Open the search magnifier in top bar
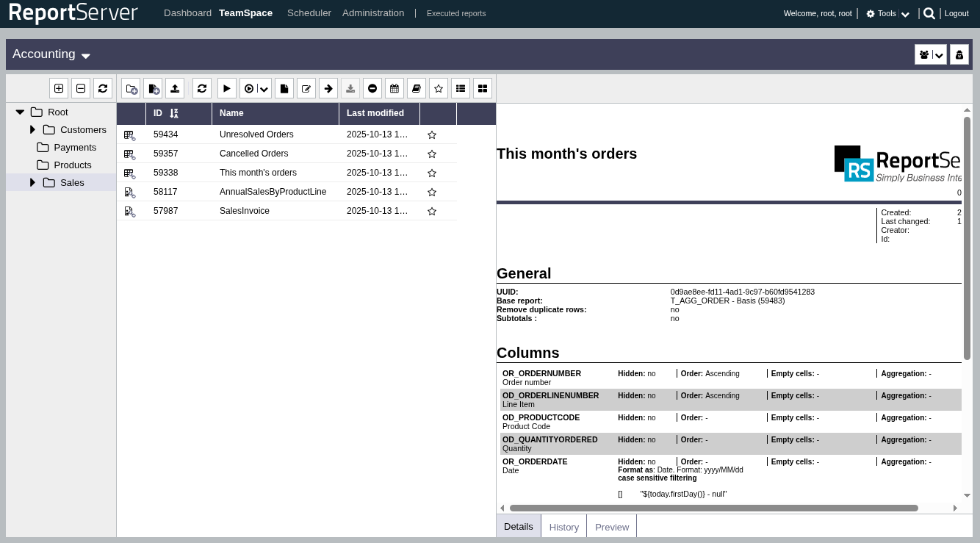This screenshot has width=980, height=543. [929, 13]
